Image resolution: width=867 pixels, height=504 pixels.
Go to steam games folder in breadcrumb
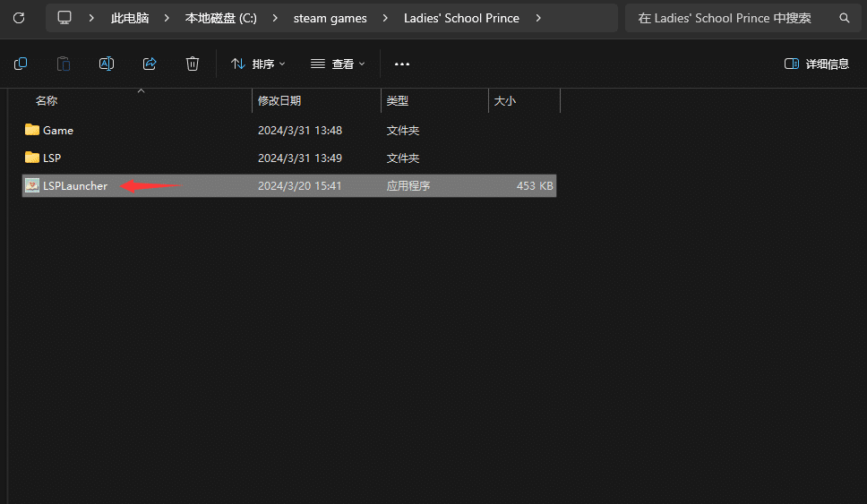point(330,18)
